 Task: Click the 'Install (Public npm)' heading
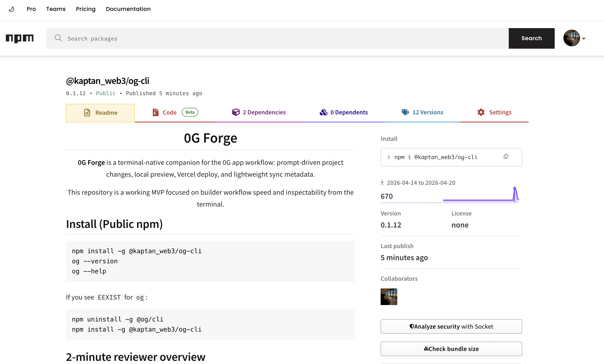tap(114, 224)
